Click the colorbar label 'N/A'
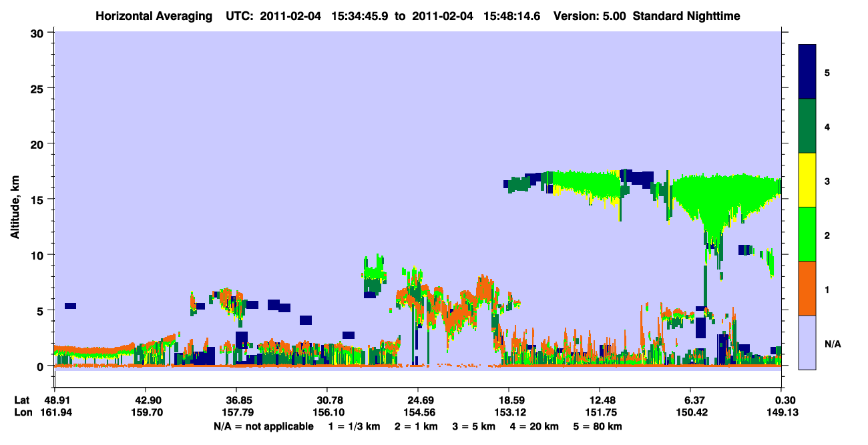Viewport: 868px width, 445px height. [832, 344]
